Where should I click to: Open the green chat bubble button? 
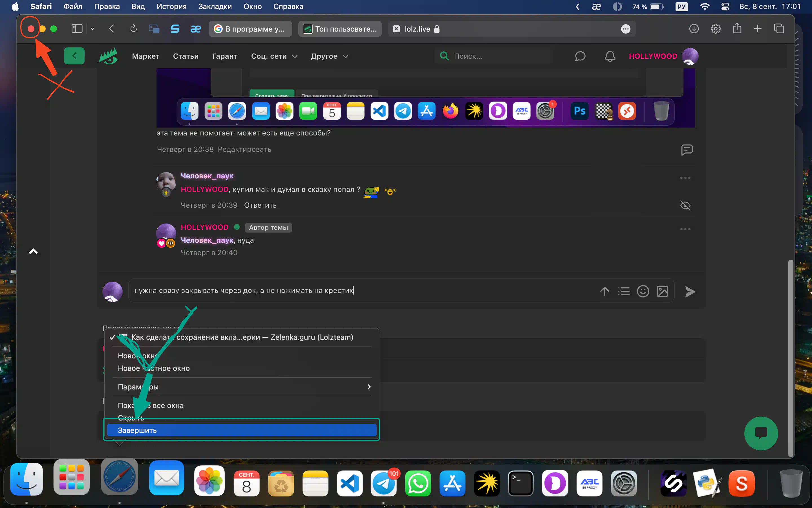coord(761,433)
